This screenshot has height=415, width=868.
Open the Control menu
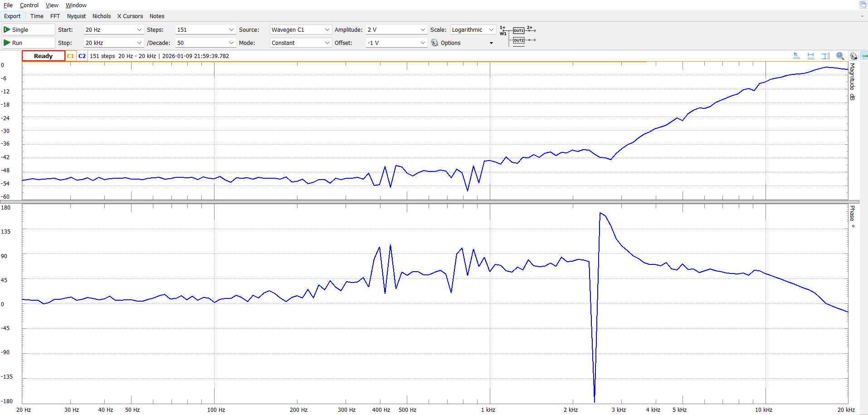tap(29, 5)
